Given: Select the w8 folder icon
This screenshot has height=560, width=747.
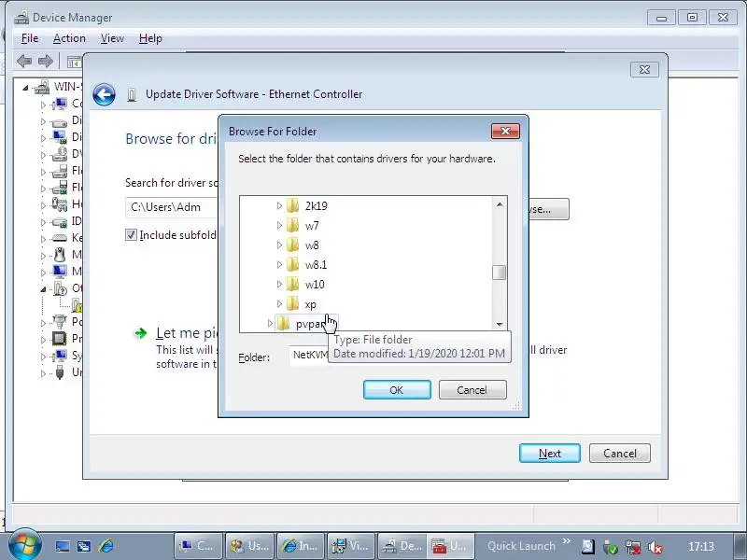Looking at the screenshot, I should pyautogui.click(x=292, y=245).
